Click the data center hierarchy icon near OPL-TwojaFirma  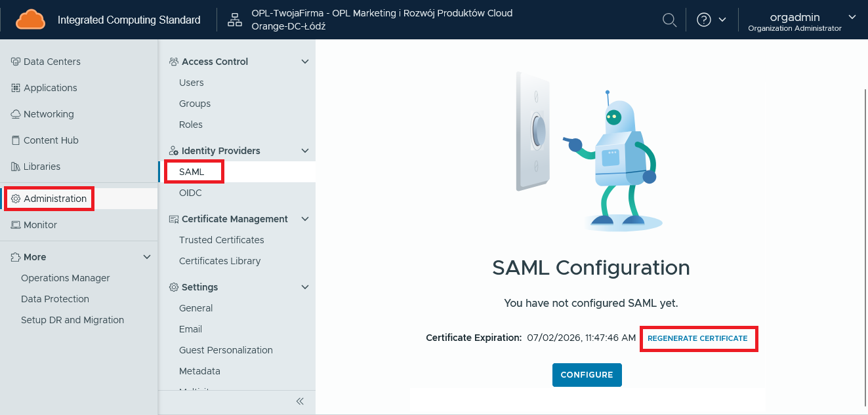[234, 20]
